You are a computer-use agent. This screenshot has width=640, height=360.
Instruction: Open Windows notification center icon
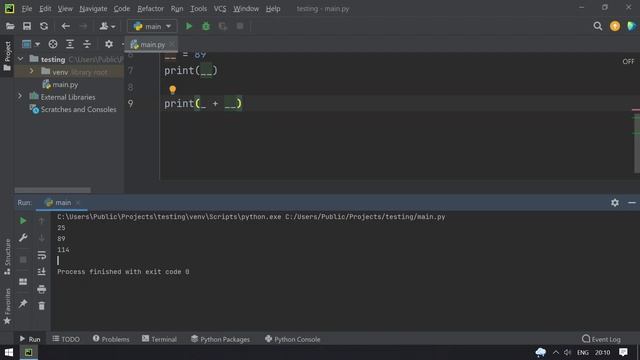[623, 352]
